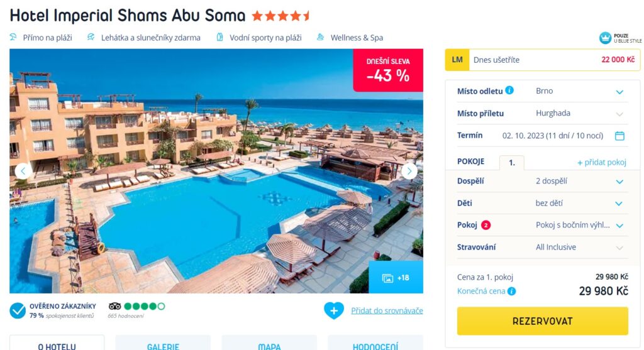Expand the Děti bez dětí dropdown
644x350 pixels.
pos(543,203)
